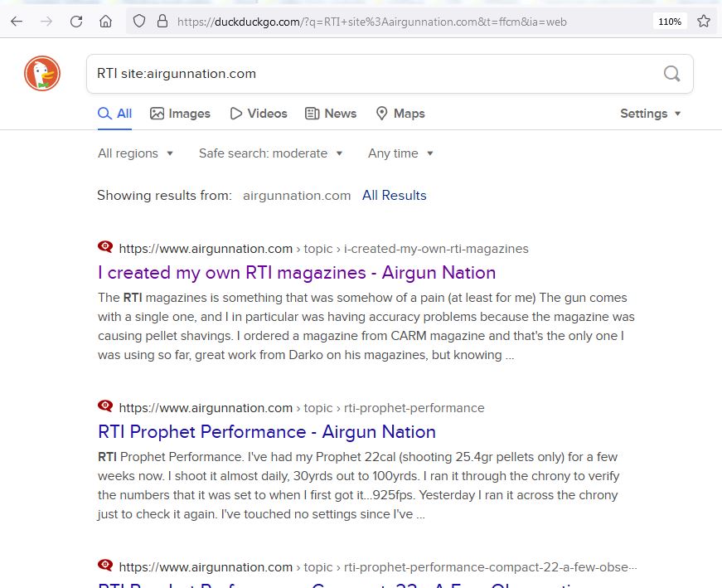Switch to the News tab
This screenshot has width=722, height=588.
point(331,114)
